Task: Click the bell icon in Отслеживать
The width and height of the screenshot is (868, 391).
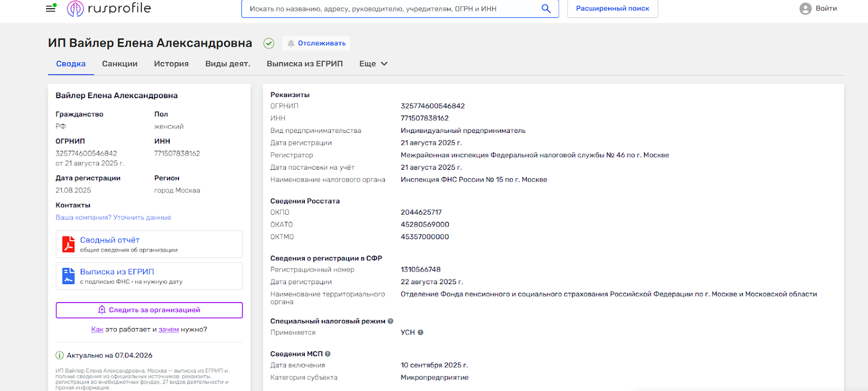Action: [291, 43]
